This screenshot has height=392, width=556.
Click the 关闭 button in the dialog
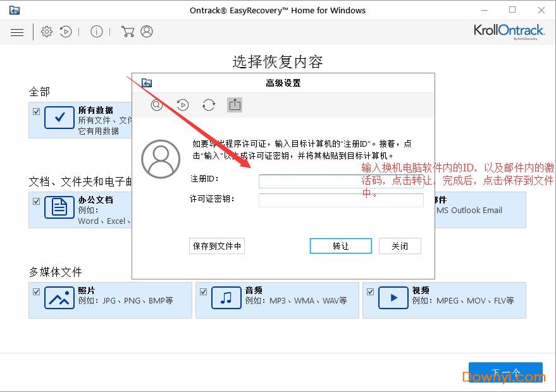coord(400,246)
